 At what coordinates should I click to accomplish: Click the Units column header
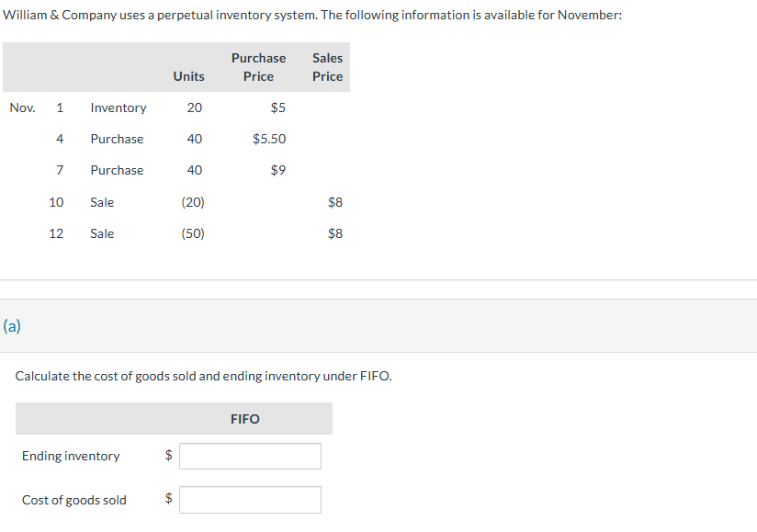pos(188,76)
